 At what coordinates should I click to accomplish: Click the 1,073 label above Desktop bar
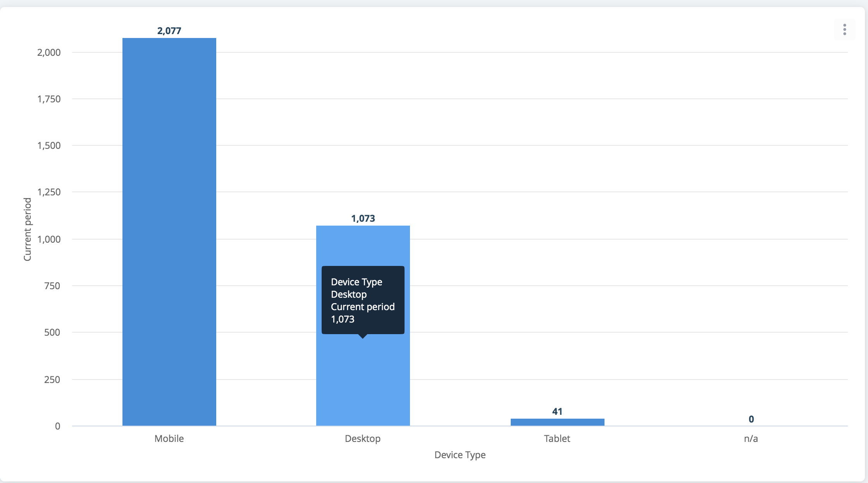click(x=363, y=218)
